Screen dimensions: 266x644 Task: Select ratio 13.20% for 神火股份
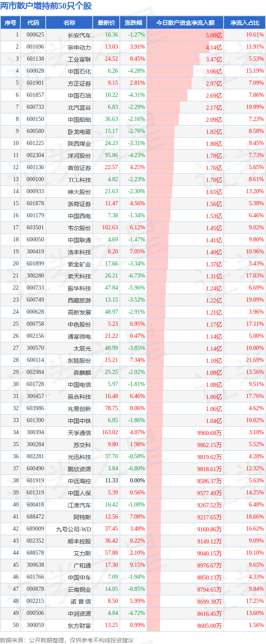255,192
